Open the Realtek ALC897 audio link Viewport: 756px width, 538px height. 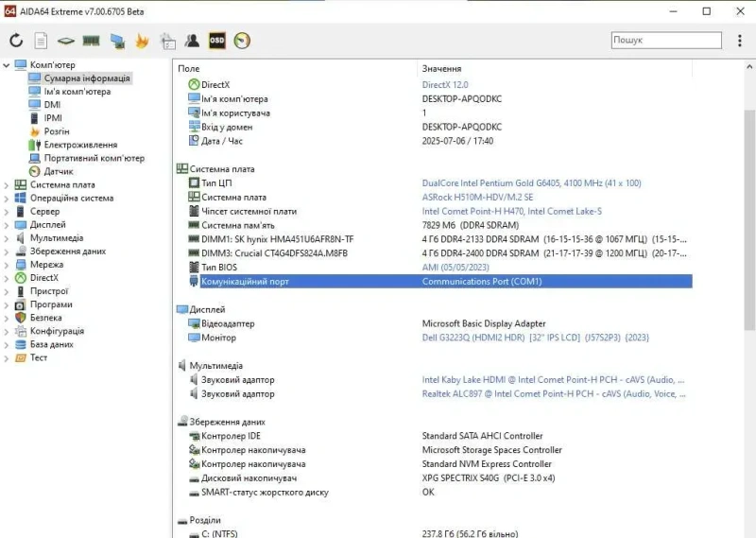point(554,393)
